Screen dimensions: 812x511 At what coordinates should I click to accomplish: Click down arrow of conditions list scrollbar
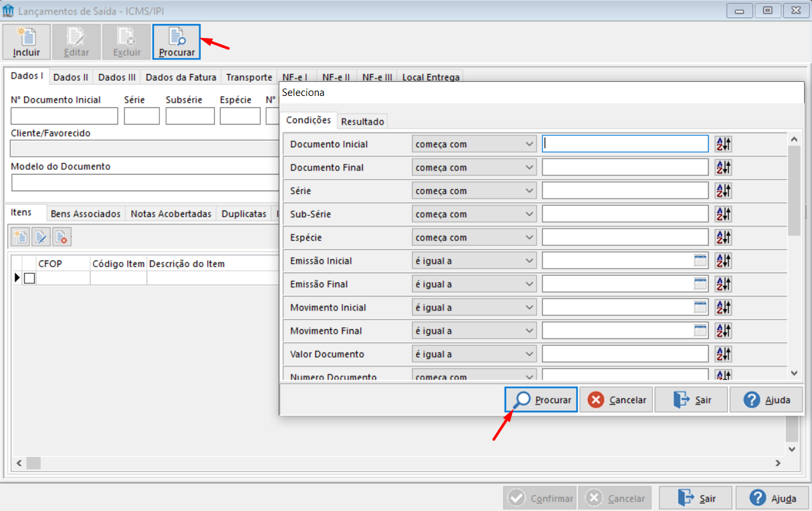tap(794, 373)
